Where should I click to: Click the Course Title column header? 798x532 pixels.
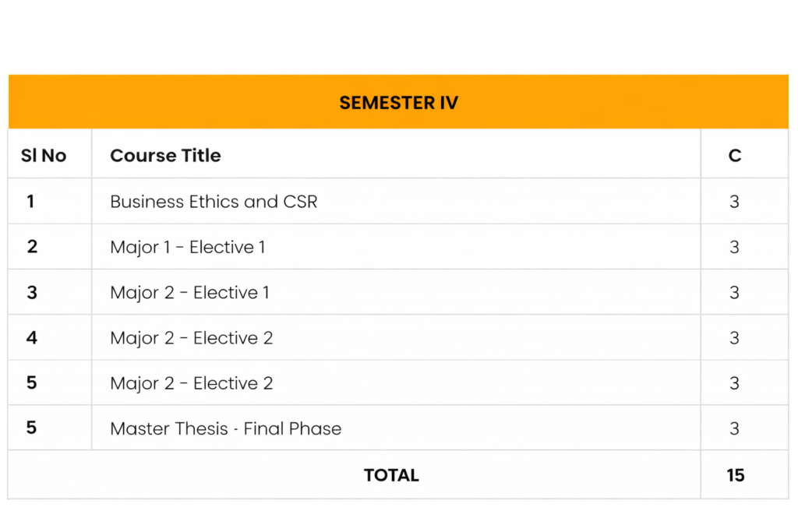165,156
